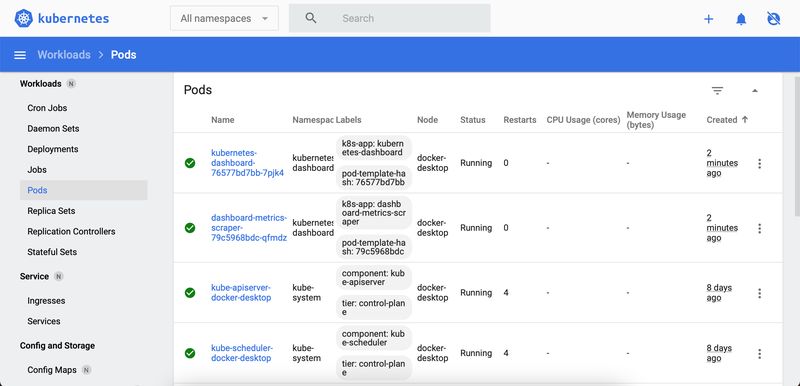The height and width of the screenshot is (386, 800).
Task: Click the N badge next to Config Maps
Action: pyautogui.click(x=87, y=370)
